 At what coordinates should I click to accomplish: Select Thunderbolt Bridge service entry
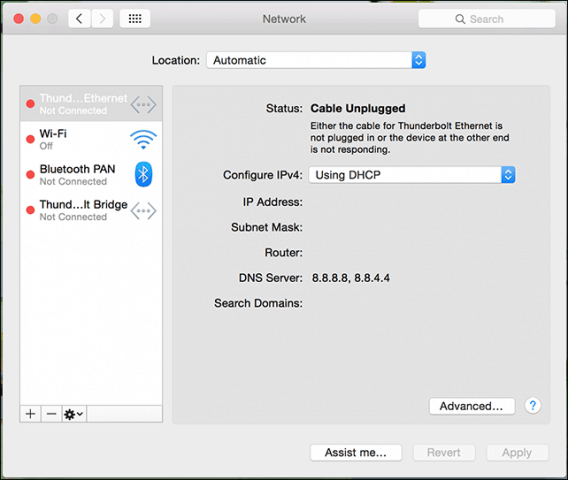pos(91,210)
